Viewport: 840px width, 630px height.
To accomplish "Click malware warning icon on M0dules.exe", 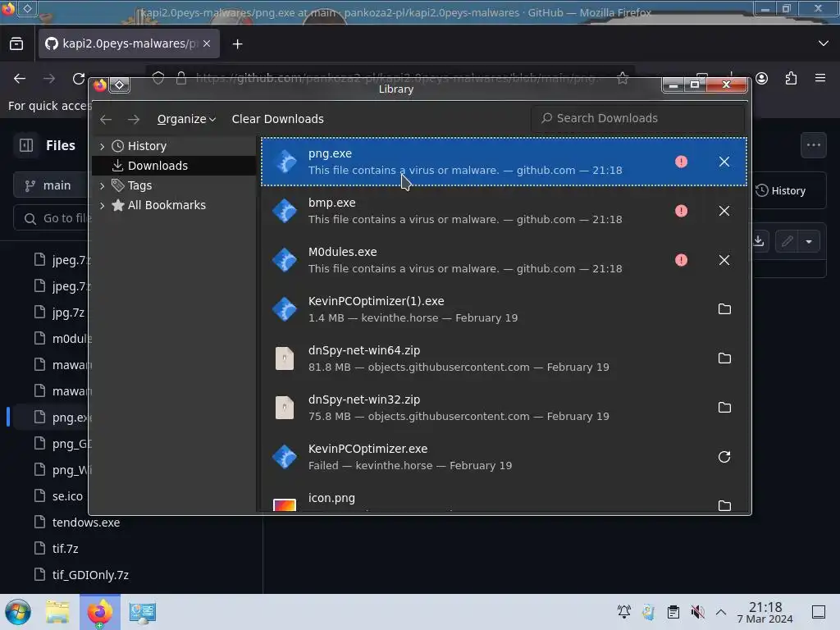I will [681, 260].
